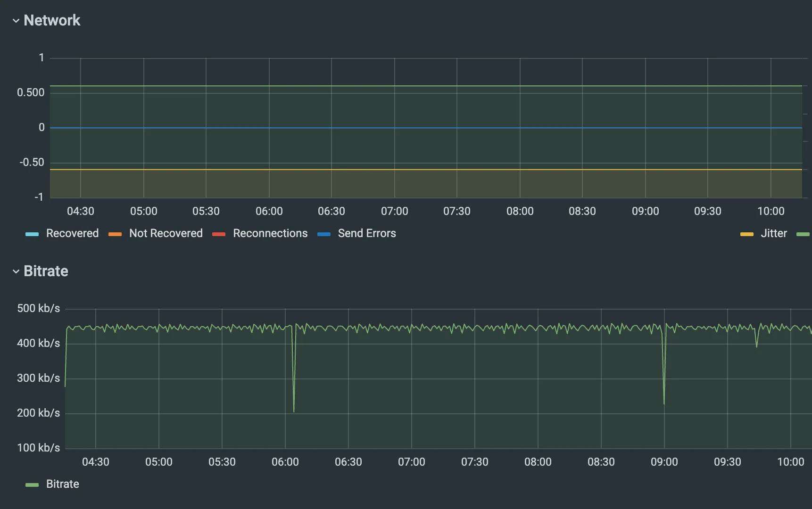Collapse the Network section chevron
Image resolution: width=812 pixels, height=509 pixels.
[x=16, y=21]
